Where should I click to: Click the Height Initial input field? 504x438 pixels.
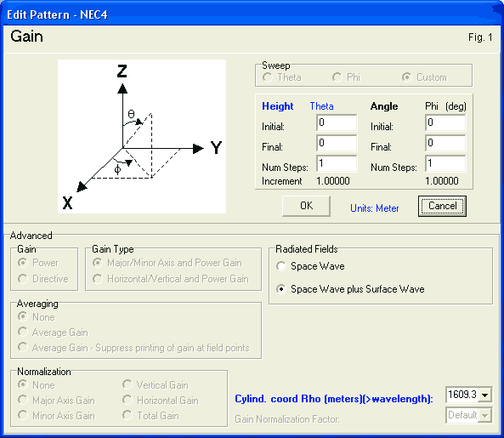click(x=337, y=122)
